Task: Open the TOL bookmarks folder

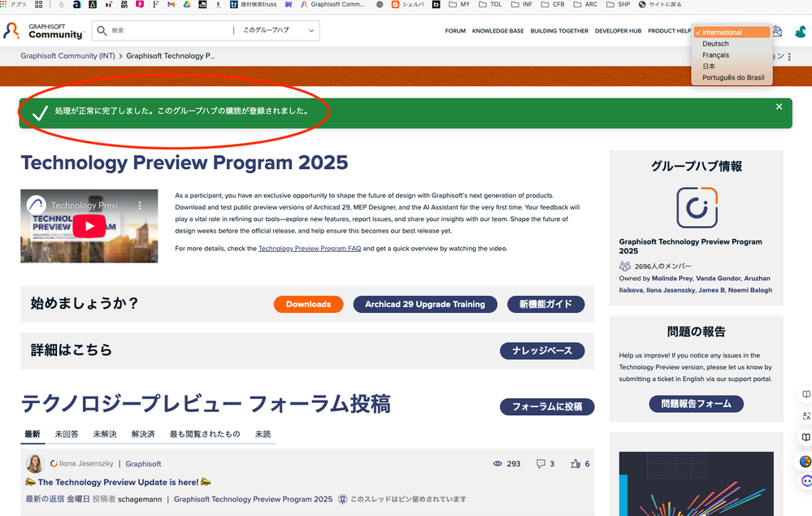Action: pos(490,5)
